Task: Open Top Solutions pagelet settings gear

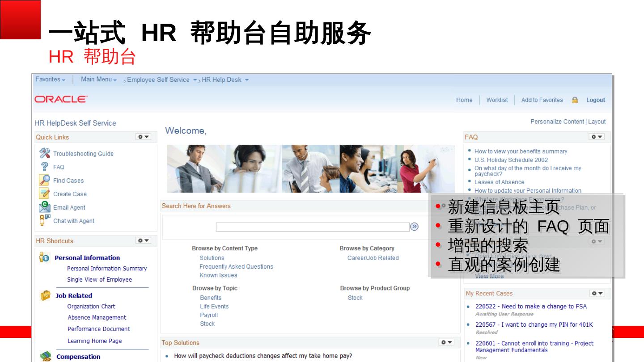Action: coord(447,342)
